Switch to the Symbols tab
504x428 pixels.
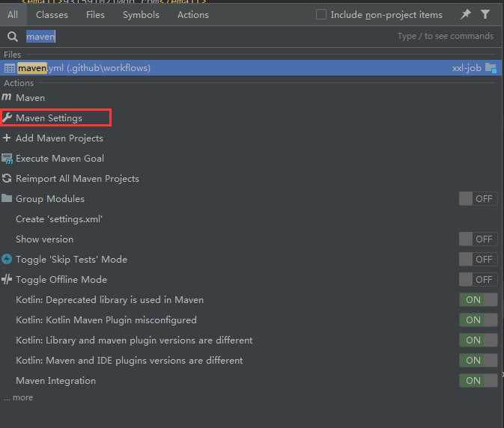pyautogui.click(x=141, y=15)
